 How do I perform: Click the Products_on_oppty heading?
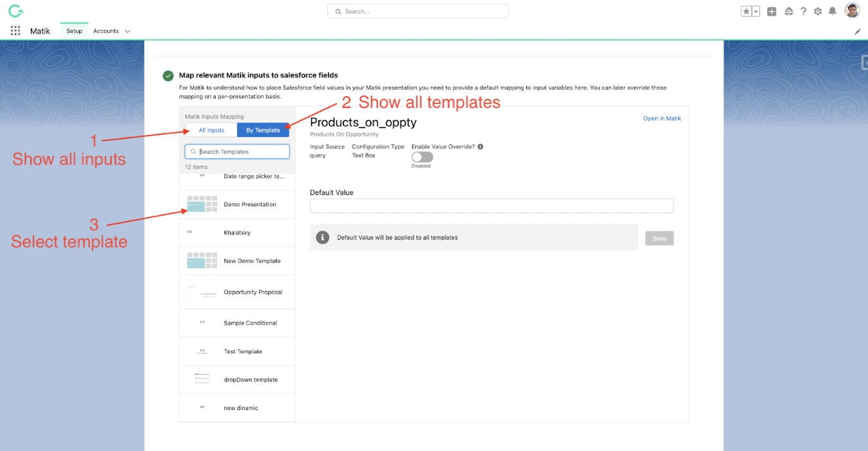(x=363, y=122)
